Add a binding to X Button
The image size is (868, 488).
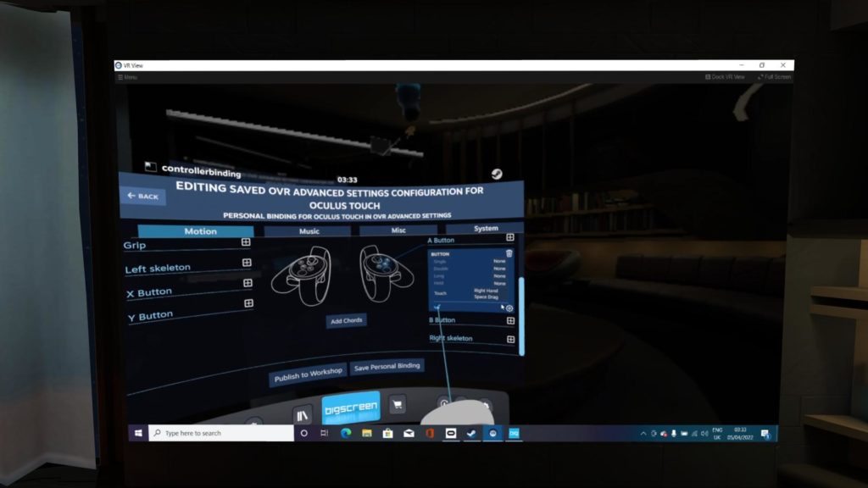point(248,283)
